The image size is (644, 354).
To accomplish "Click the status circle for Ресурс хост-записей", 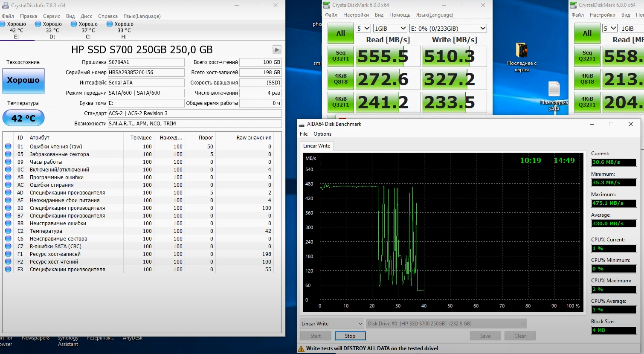I will tap(8, 254).
